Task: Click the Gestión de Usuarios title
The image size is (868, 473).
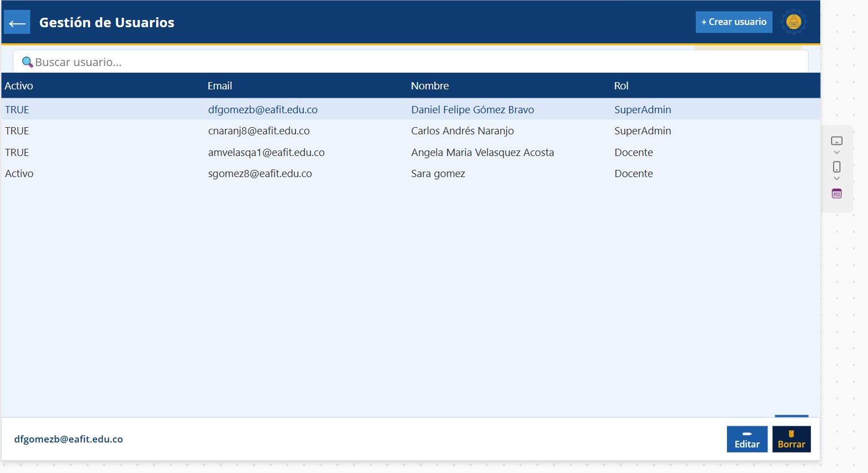Action: pyautogui.click(x=107, y=23)
